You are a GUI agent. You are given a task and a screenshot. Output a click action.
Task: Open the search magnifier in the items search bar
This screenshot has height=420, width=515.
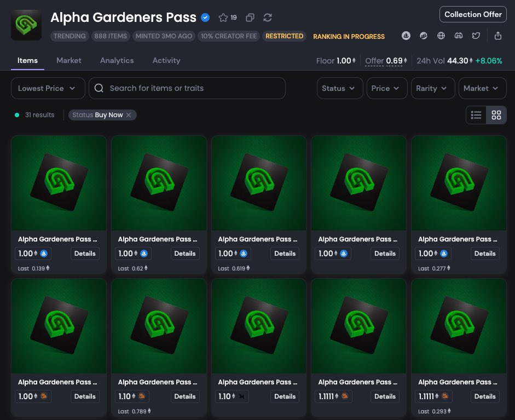99,88
